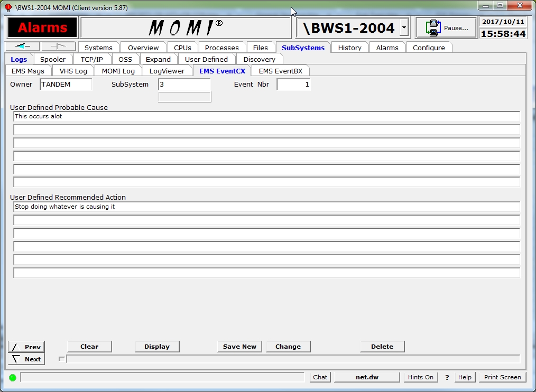Click the green status light in status bar
The image size is (536, 392).
coord(13,377)
